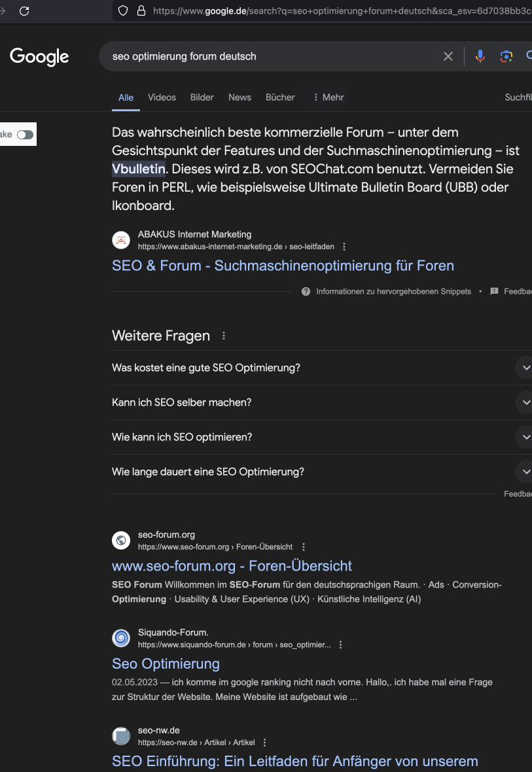Open 'SEO Einführung: Ein Leitfaden für Anfänger' result
The image size is (532, 772).
(294, 761)
